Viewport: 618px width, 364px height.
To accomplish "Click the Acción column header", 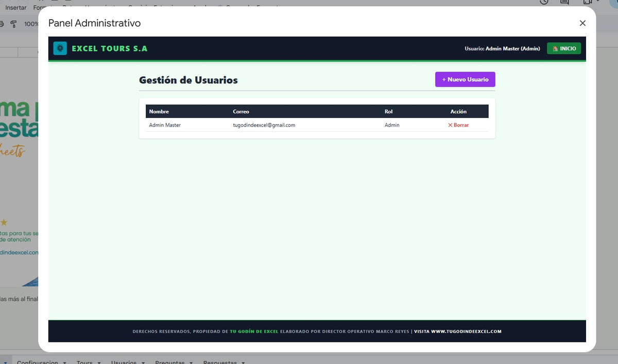I will tap(458, 112).
